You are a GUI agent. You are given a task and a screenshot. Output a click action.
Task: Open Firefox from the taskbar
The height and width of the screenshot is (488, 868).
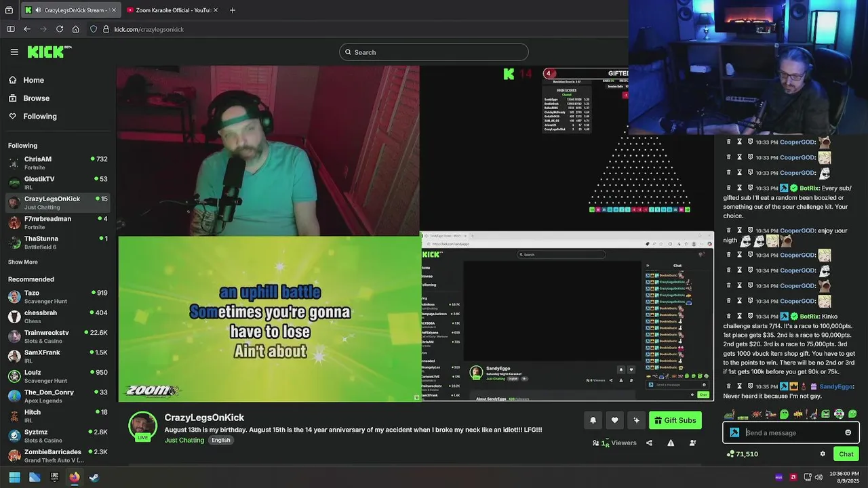tap(75, 477)
